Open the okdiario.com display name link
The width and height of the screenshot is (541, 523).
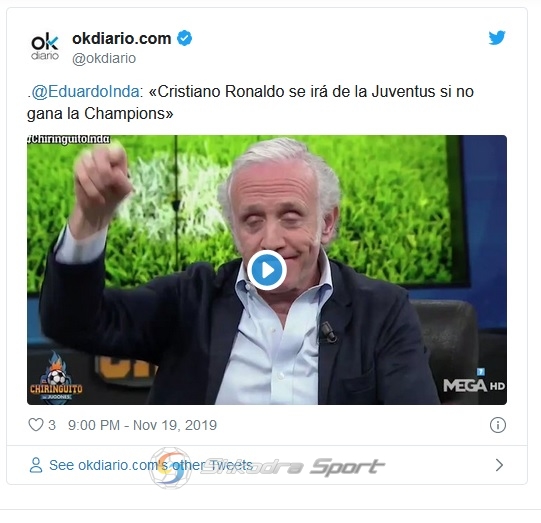(x=122, y=38)
